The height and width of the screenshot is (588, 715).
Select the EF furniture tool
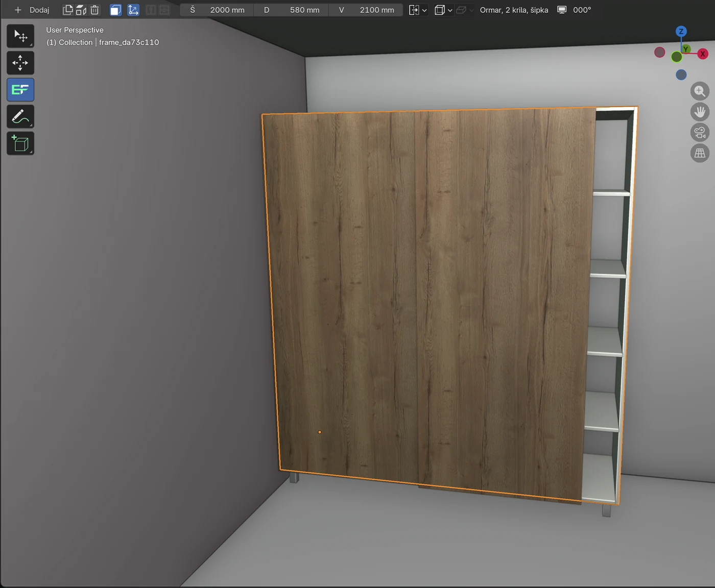click(x=20, y=90)
